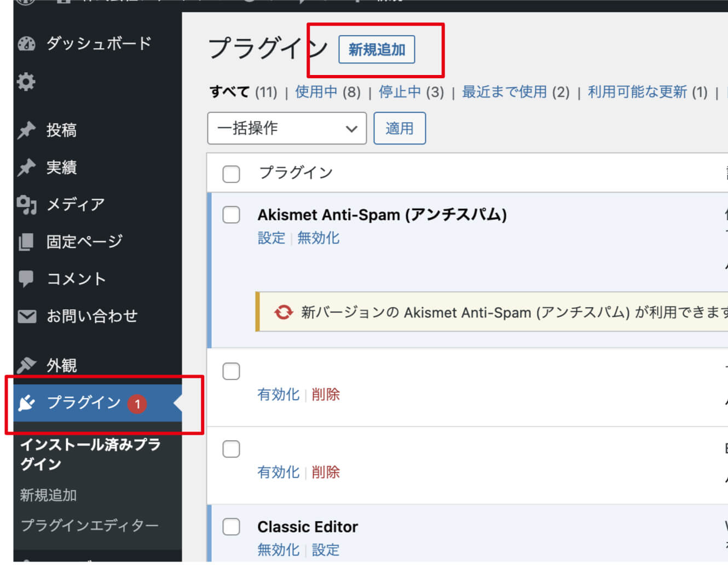Click the Akismet update refresh icon
728x566 pixels.
284,313
